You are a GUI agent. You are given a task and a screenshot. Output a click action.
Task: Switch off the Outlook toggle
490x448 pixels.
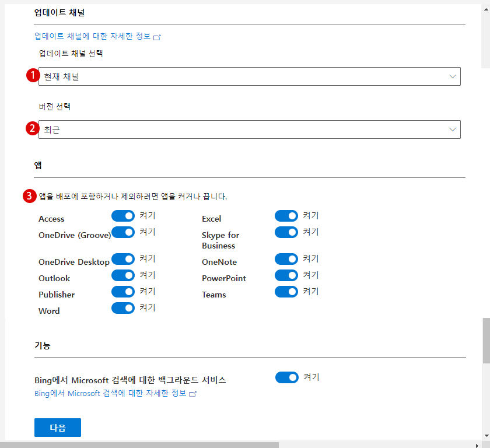[123, 275]
